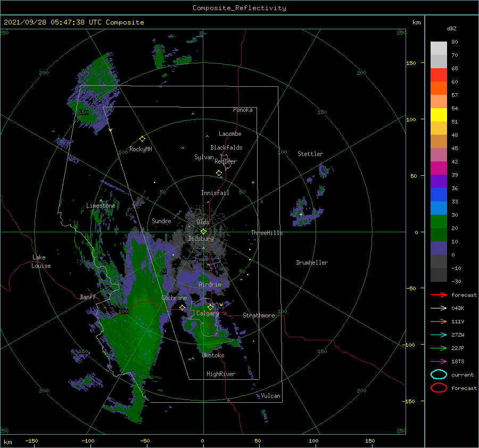
Task: Select the yellow 54 dBZ color swatch
Action: (439, 115)
